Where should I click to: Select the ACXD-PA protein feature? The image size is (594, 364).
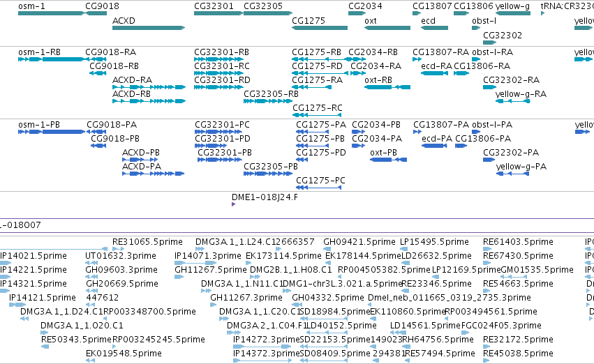[153, 174]
